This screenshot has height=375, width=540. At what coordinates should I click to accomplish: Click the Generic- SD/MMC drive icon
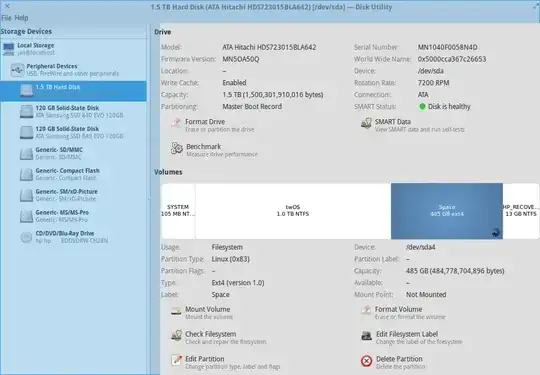pyautogui.click(x=27, y=154)
